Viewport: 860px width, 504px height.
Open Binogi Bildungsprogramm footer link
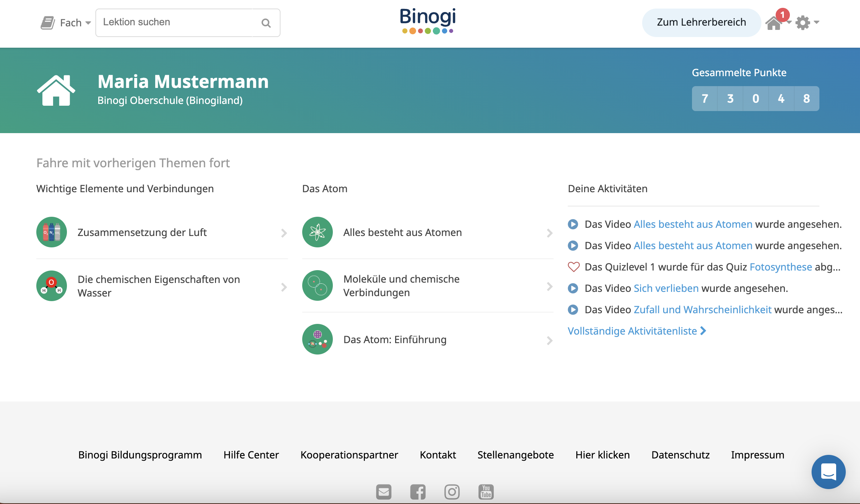(x=140, y=455)
